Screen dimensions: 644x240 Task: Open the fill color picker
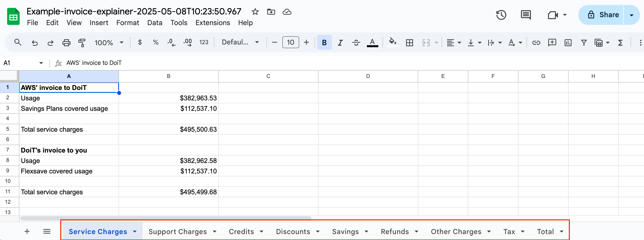coord(392,42)
